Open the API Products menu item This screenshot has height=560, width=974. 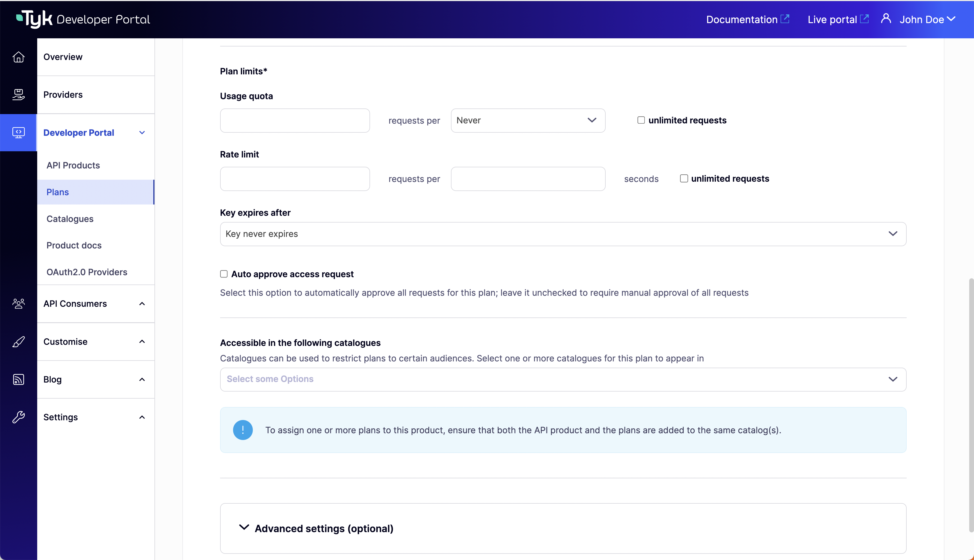[73, 165]
